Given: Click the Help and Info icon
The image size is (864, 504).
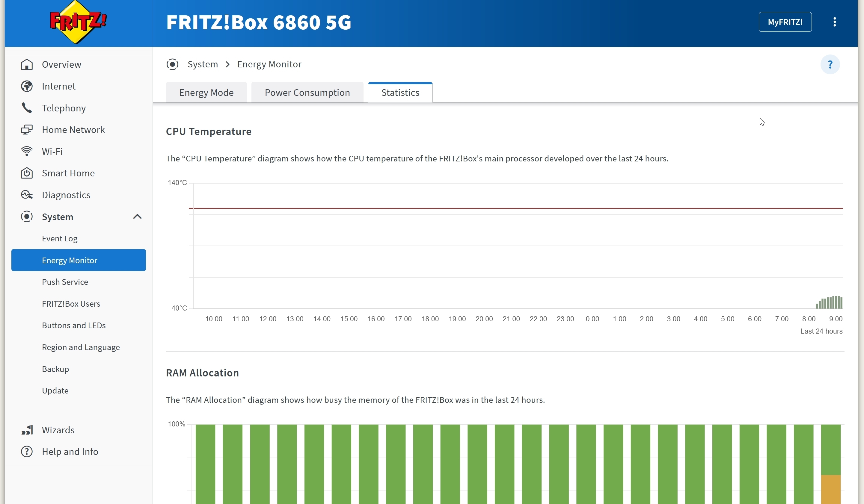Looking at the screenshot, I should [x=27, y=452].
